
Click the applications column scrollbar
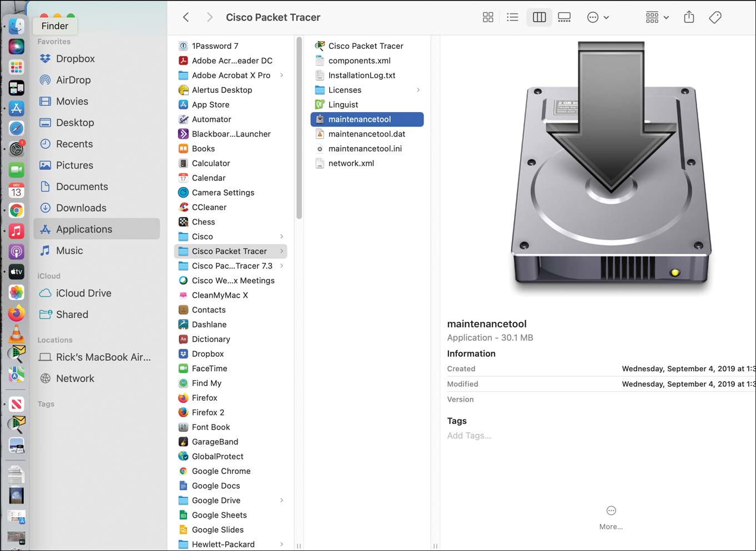(299, 128)
